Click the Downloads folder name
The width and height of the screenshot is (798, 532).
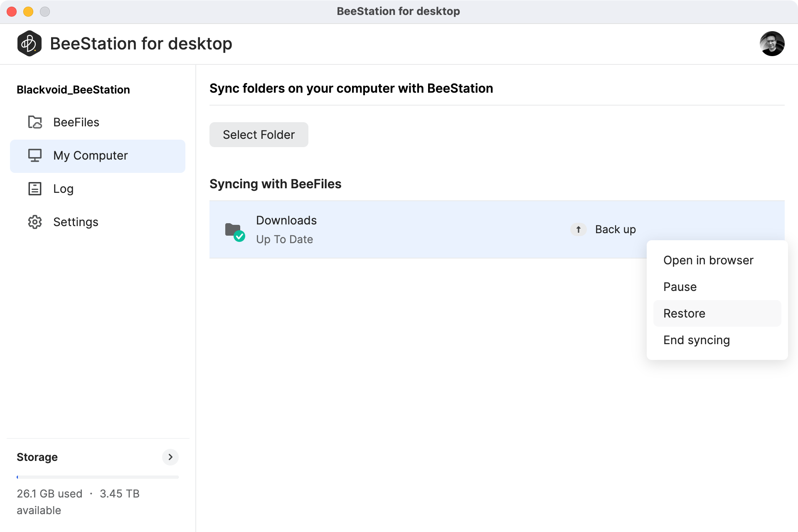(286, 220)
